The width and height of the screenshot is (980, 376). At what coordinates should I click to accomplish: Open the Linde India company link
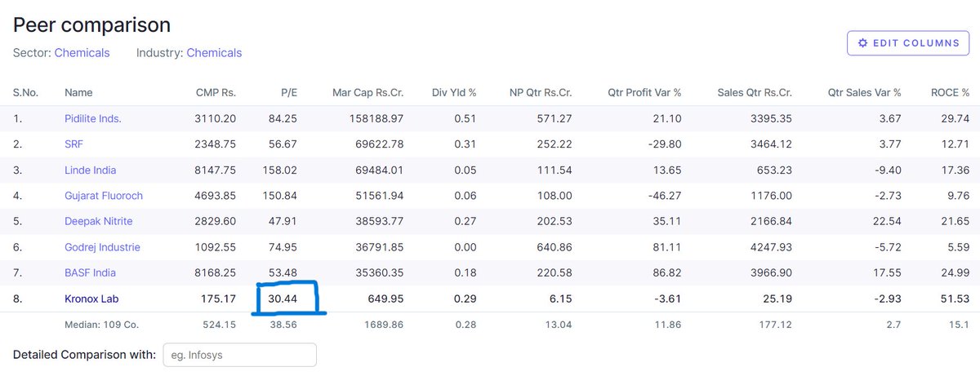(91, 170)
